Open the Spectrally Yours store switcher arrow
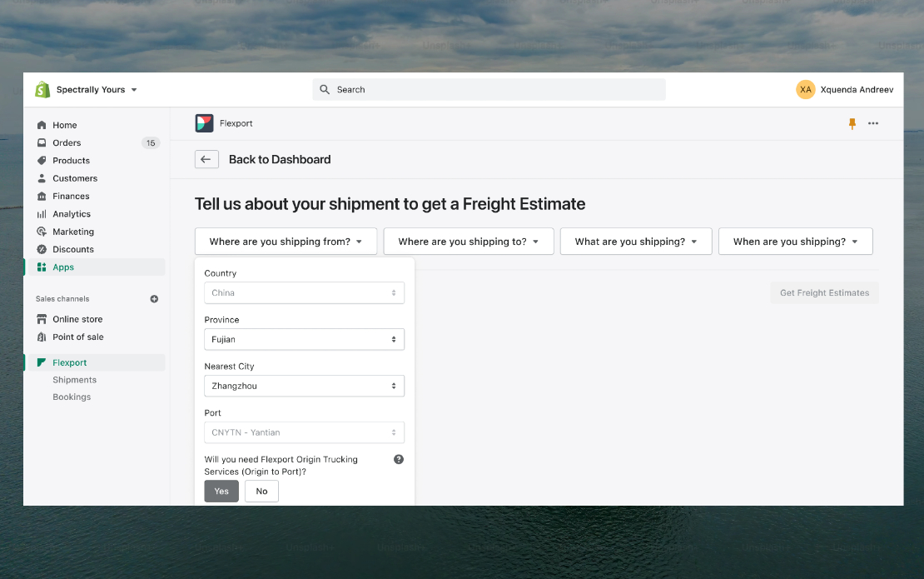The width and height of the screenshot is (924, 579). coord(134,90)
